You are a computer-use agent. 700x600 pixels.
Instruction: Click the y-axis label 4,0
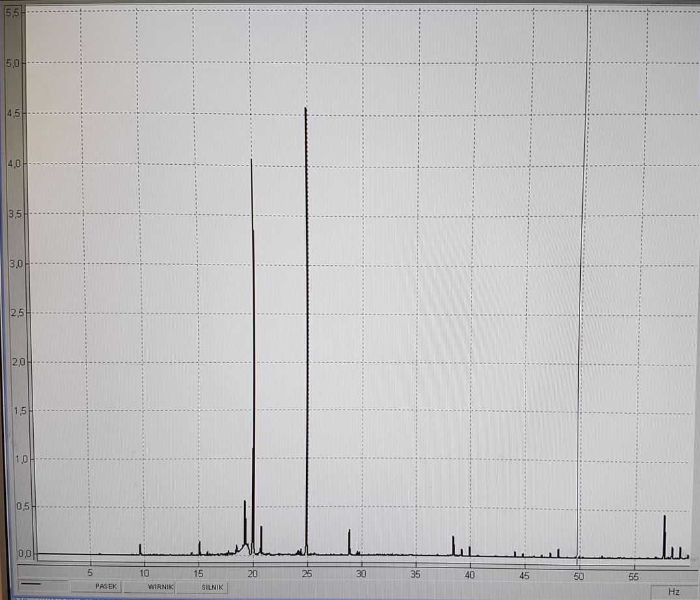click(x=14, y=164)
